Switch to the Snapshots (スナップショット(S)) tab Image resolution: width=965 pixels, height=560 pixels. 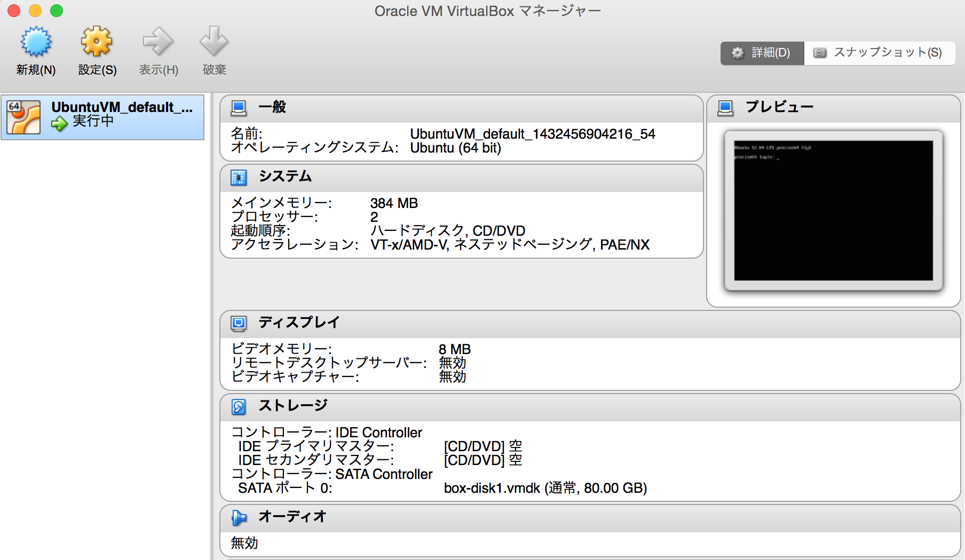pos(879,53)
